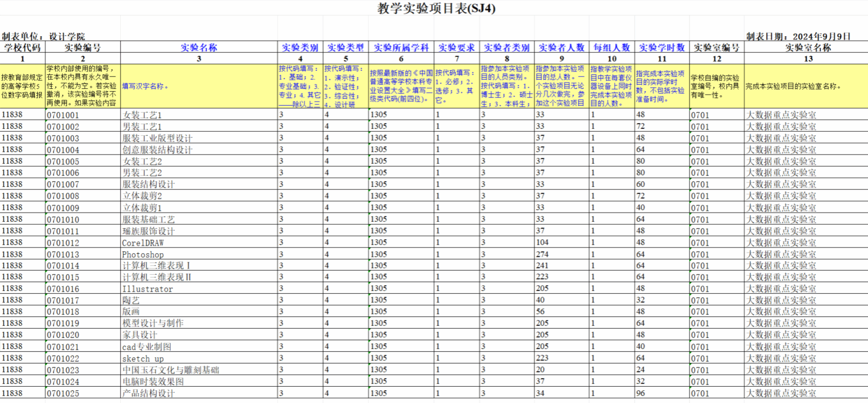Select the 中国玉石文化与雕刻基础 cell
This screenshot has width=868, height=403.
point(171,370)
